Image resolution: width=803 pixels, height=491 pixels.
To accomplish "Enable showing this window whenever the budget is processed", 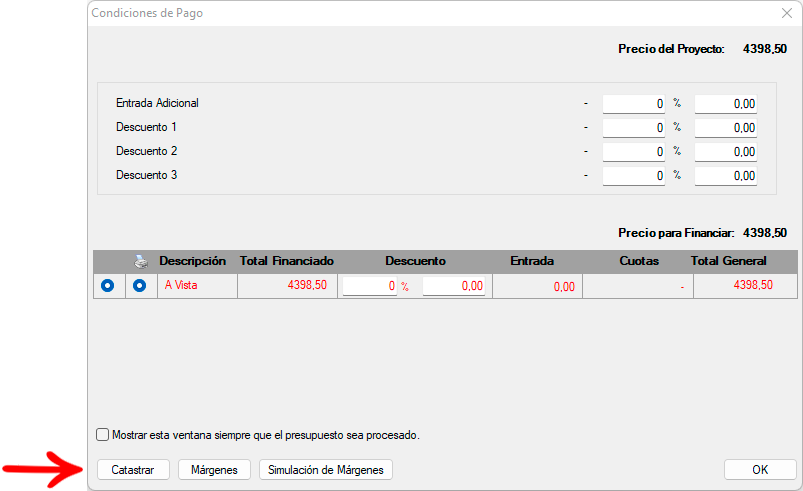I will point(102,435).
